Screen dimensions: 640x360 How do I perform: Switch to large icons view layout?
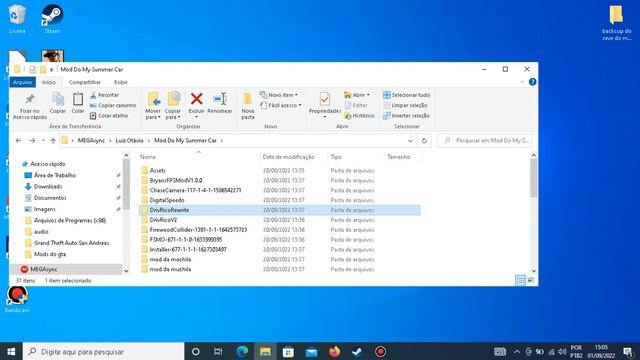click(531, 280)
